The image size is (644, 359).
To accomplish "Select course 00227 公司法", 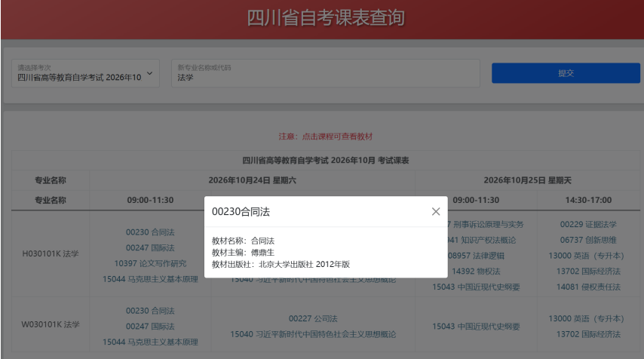I will point(313,318).
